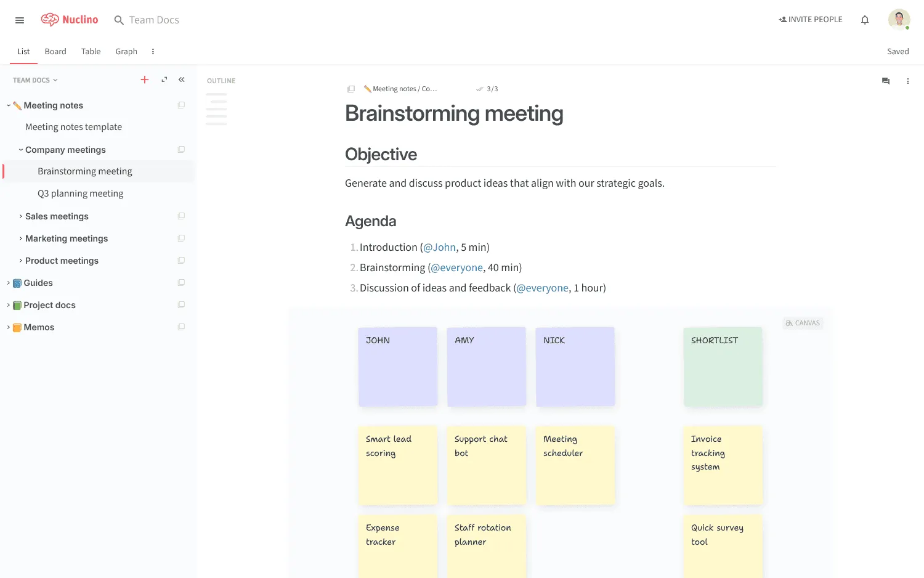Collapse the Company meetings folder
The height and width of the screenshot is (578, 924).
point(21,150)
